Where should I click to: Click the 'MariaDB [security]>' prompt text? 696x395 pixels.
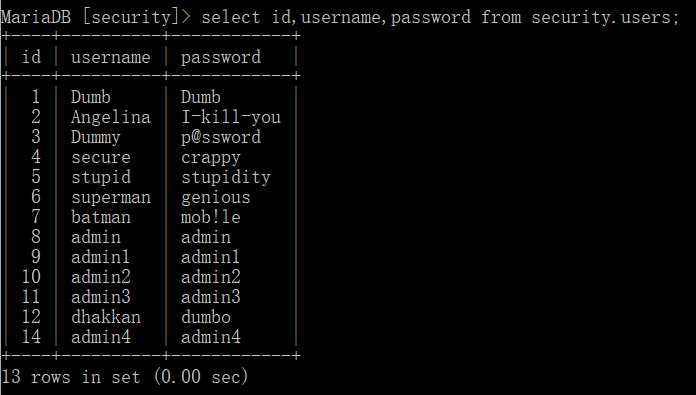pos(96,17)
